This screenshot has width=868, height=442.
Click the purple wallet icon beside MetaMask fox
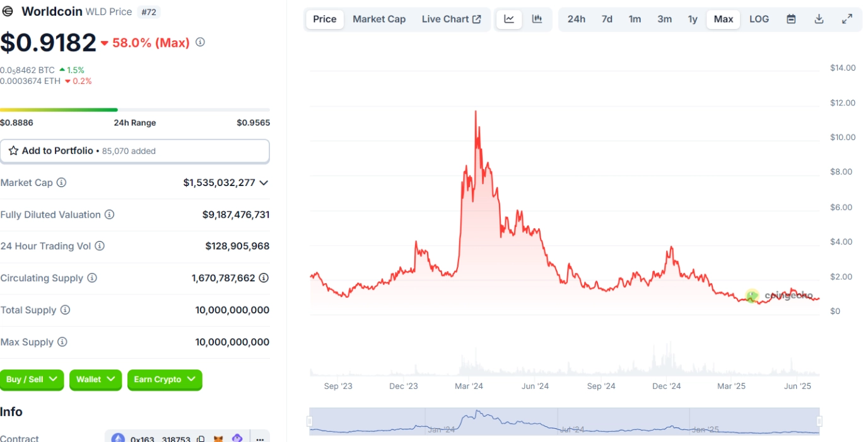[237, 439]
